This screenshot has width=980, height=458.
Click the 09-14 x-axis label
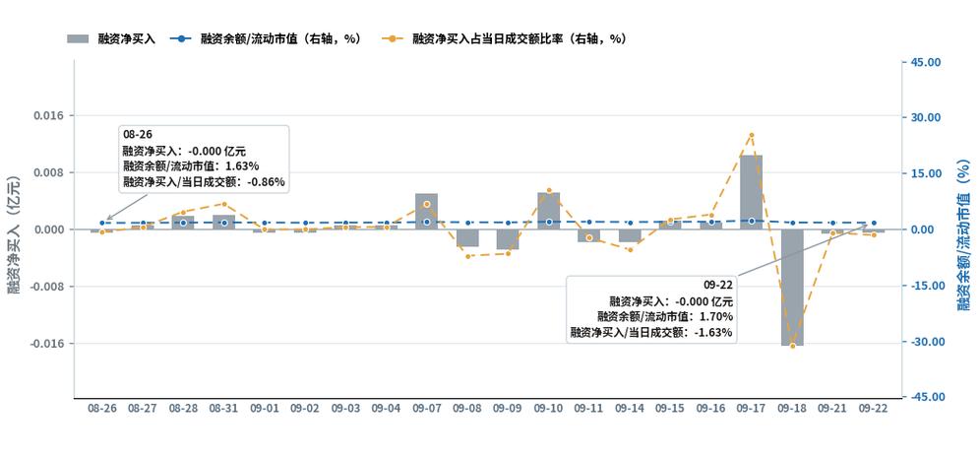(x=630, y=408)
